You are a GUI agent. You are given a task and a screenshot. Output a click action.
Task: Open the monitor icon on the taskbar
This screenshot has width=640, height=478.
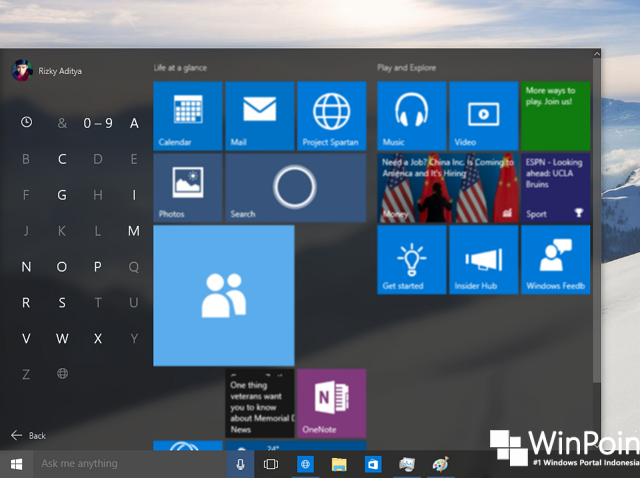tap(407, 464)
